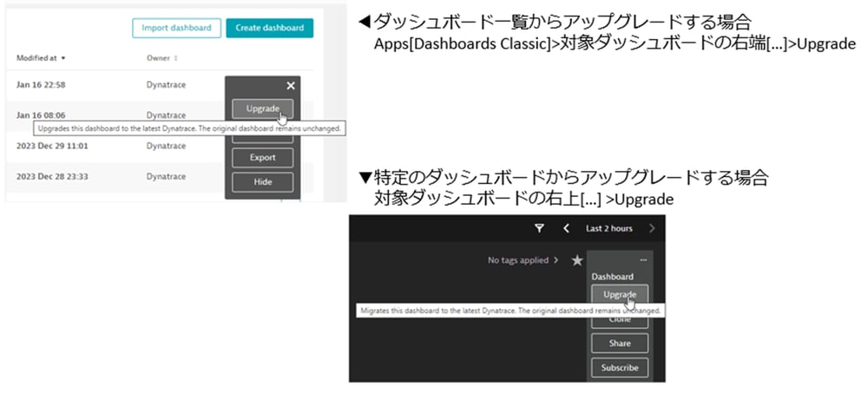Screen dimensions: 868x406
Task: Sort the list by Owner column
Action: [163, 58]
